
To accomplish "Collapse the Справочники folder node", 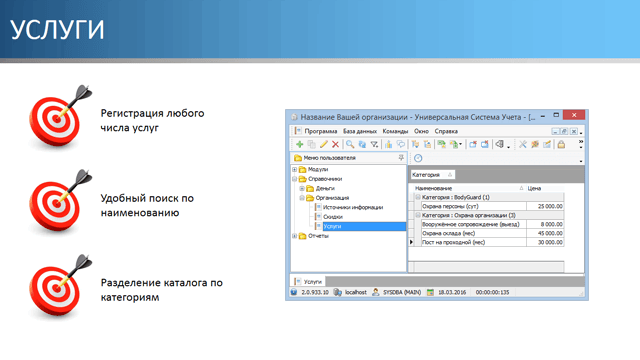I will click(294, 179).
